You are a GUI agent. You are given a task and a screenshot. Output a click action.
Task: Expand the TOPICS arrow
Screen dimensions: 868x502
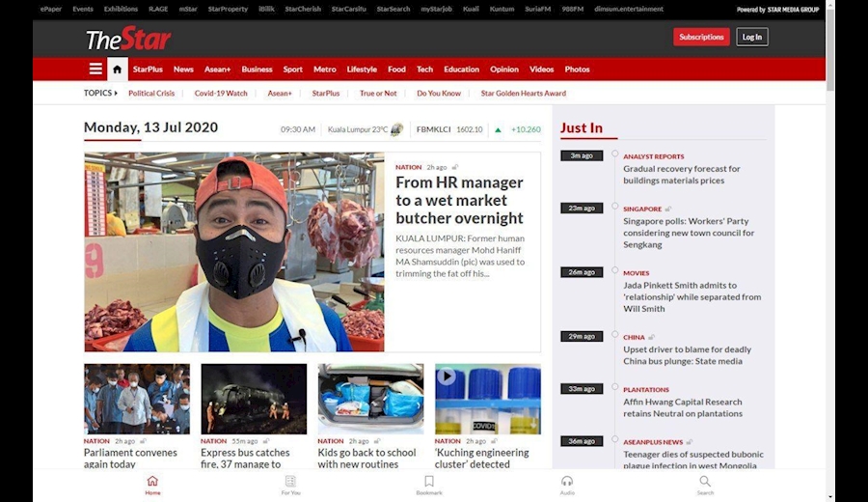116,94
